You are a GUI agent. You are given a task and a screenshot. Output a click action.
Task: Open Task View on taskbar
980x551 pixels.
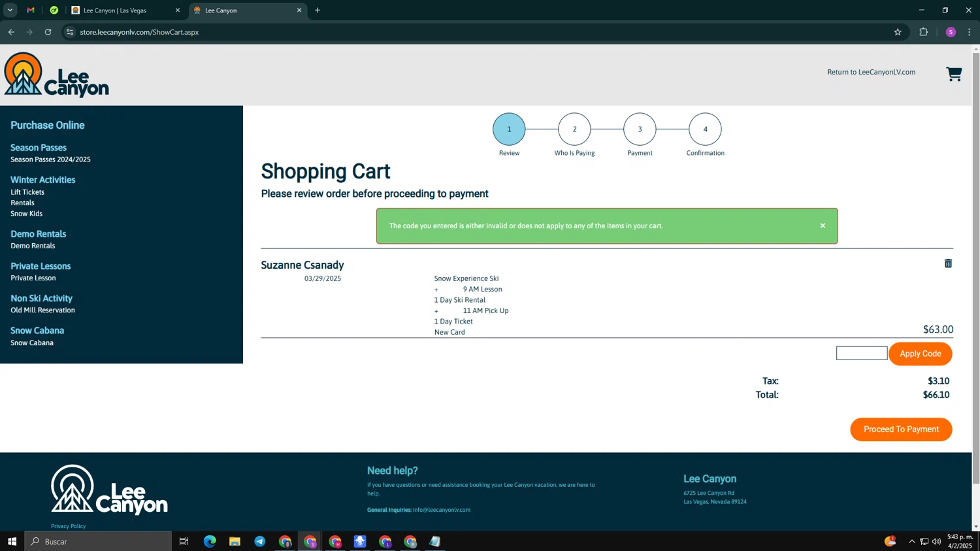(184, 541)
